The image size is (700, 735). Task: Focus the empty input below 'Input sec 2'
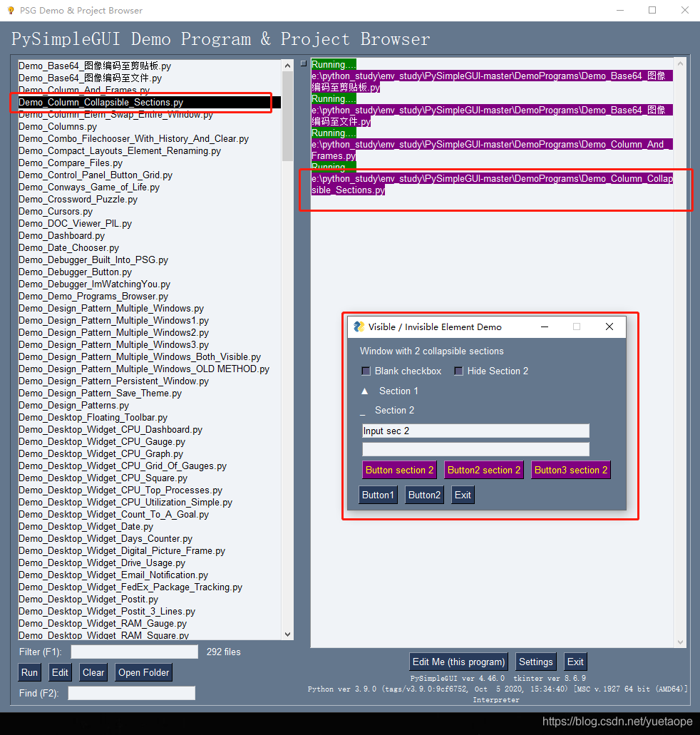(475, 449)
